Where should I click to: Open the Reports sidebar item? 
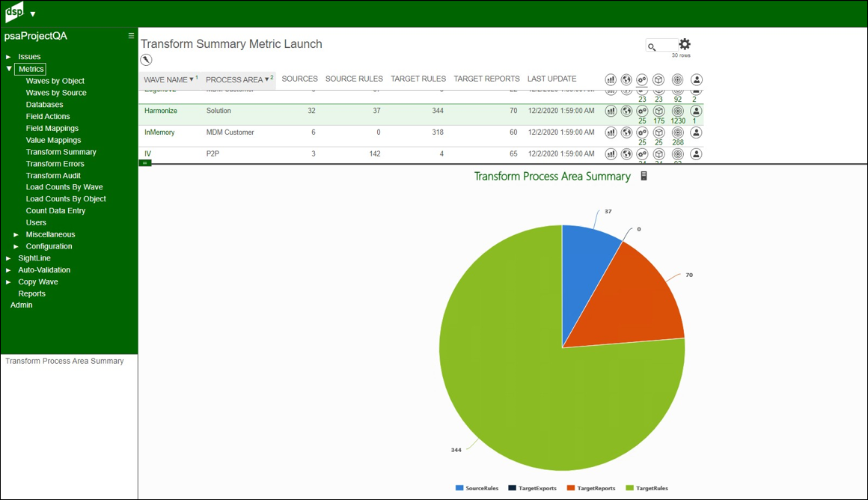(x=31, y=293)
